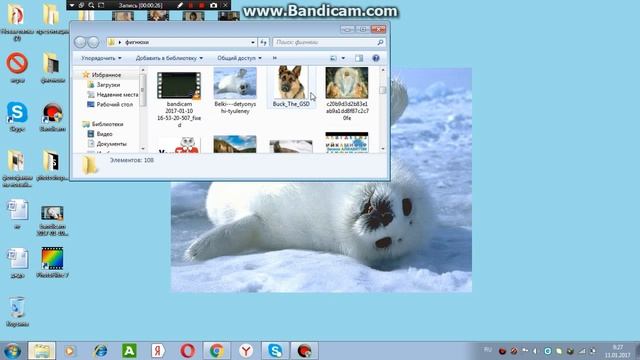Click the pencil draw icon in the Bandicam bar
640x360 pixels.
(x=180, y=5)
